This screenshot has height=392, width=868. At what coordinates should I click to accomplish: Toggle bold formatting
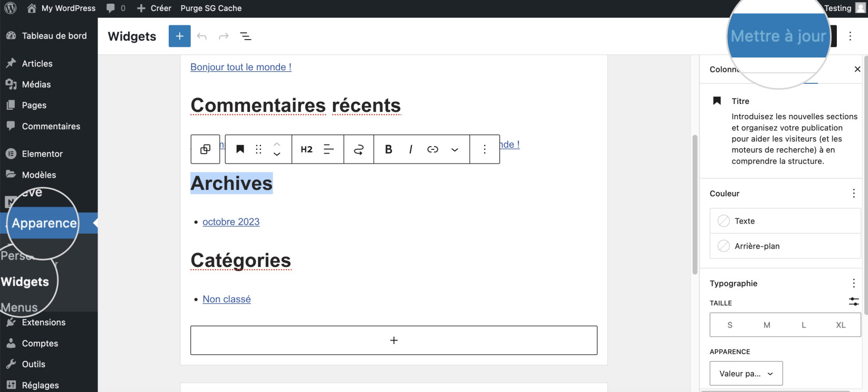(389, 149)
